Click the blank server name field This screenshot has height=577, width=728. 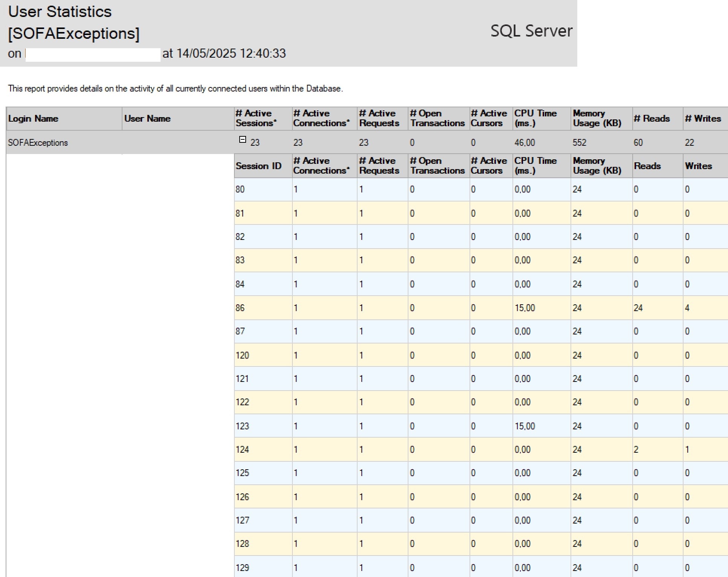(93, 54)
